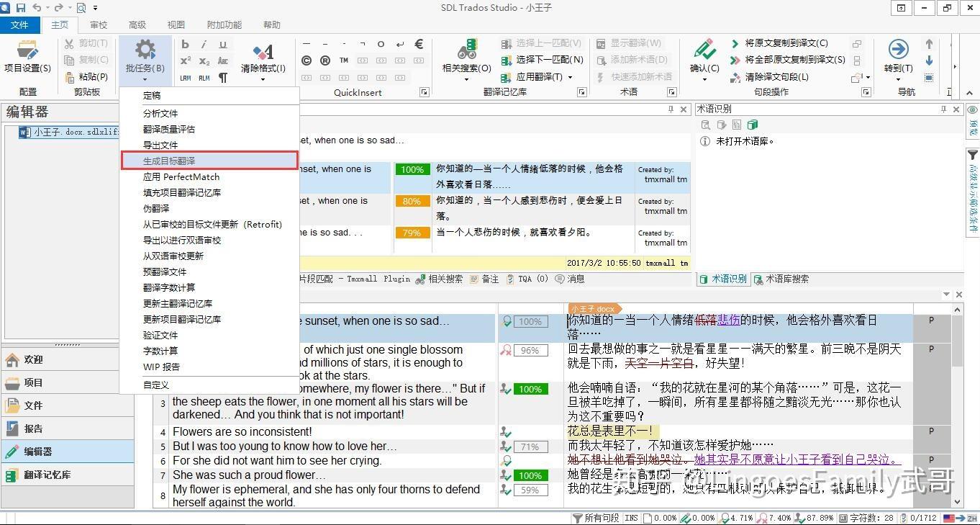The height and width of the screenshot is (525, 980).
Task: Insert the copyright © symbol from QuickInsert
Action: (307, 60)
